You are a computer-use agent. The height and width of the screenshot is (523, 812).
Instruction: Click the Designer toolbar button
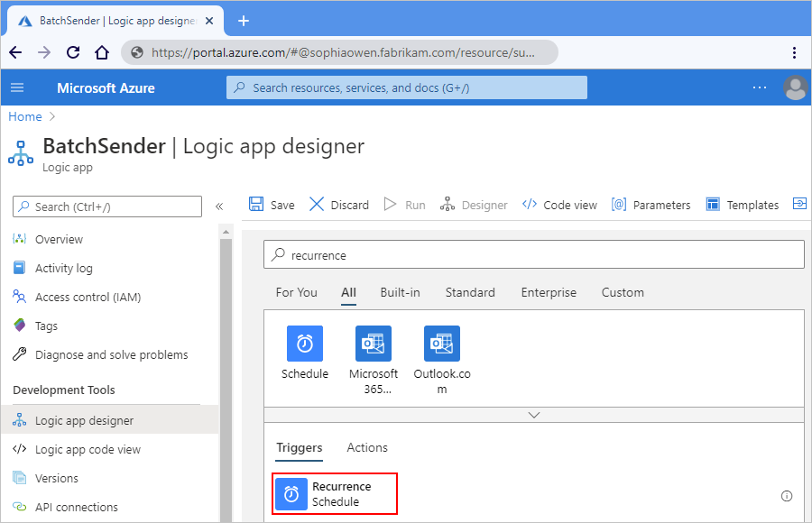click(x=474, y=205)
